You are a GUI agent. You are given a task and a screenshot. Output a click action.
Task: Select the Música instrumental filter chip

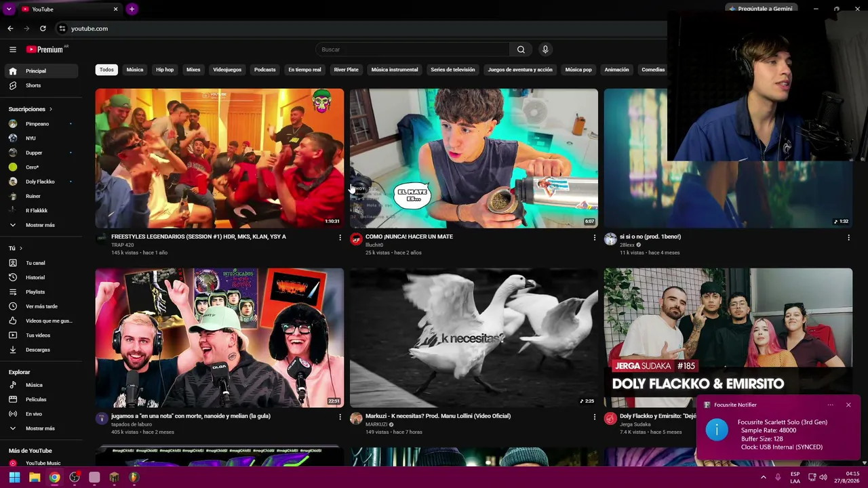[x=395, y=70]
